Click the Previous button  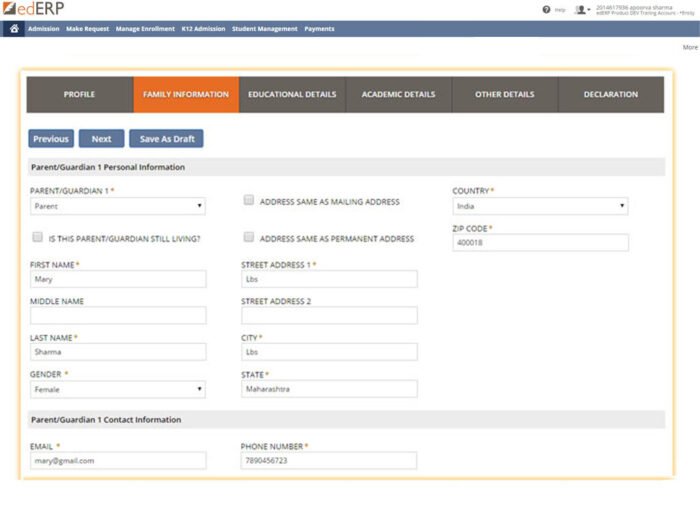(x=51, y=138)
